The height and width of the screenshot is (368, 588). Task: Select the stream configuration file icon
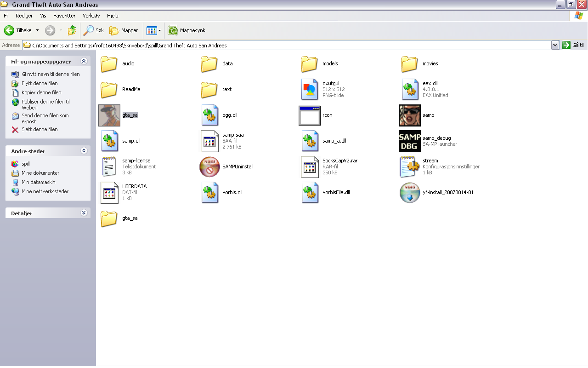coord(409,167)
